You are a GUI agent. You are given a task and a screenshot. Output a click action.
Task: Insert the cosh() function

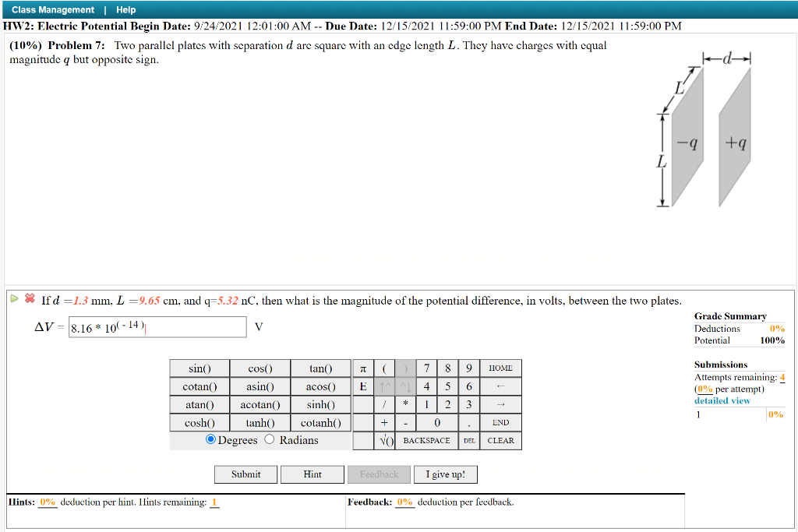199,423
